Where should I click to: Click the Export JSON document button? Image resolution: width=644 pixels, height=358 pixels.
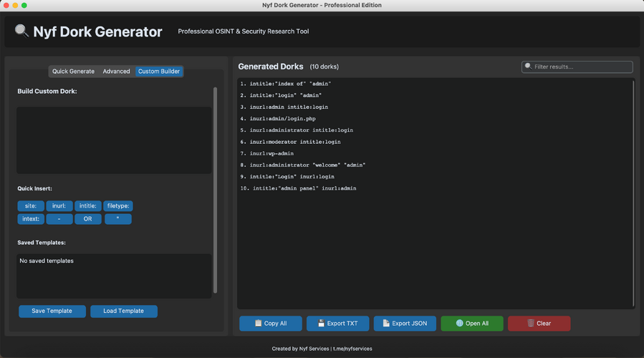pos(405,324)
